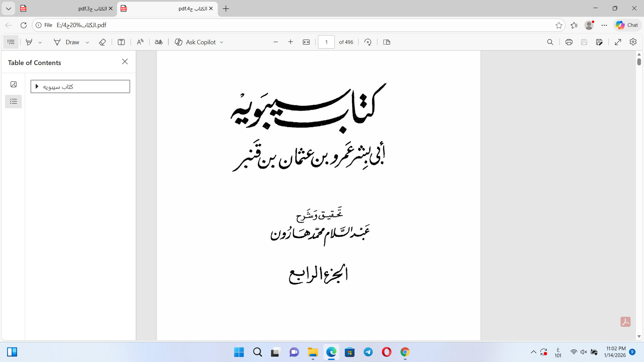644x362 pixels.
Task: Select the outline list view icon
Action: (13, 101)
